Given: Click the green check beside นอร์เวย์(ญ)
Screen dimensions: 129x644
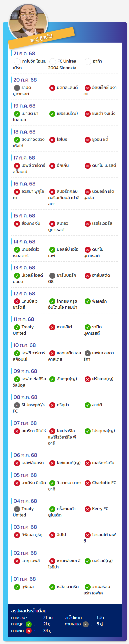Looking at the screenshot, I should 88,561.
